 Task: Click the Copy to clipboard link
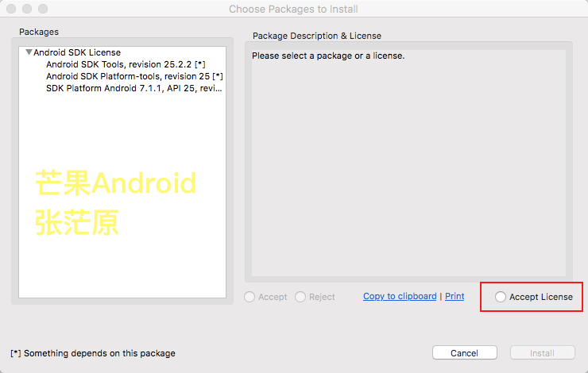point(400,296)
